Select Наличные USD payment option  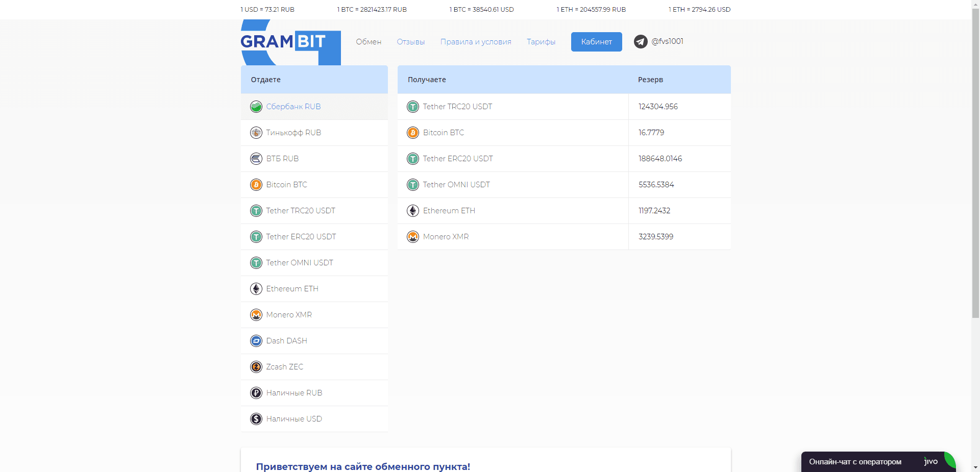tap(293, 418)
